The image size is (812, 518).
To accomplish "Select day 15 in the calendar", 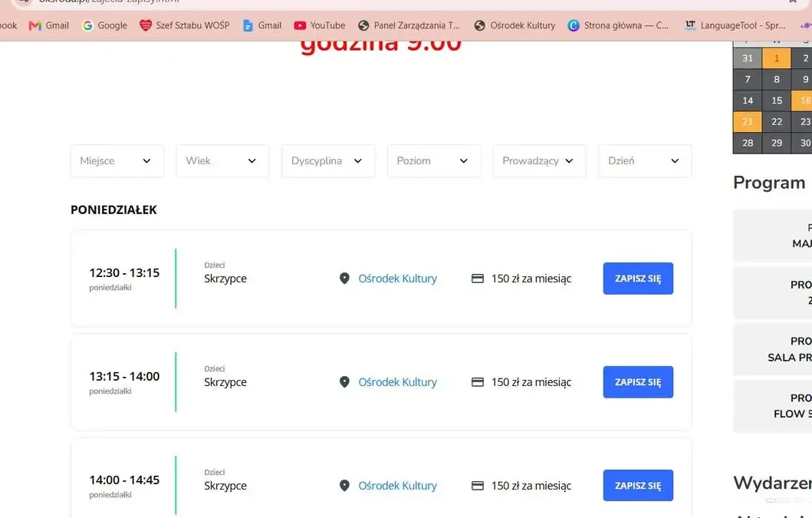I will (x=776, y=101).
